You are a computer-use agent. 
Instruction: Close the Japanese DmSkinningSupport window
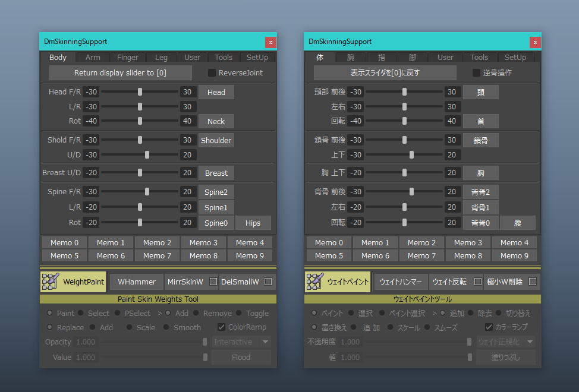(535, 42)
